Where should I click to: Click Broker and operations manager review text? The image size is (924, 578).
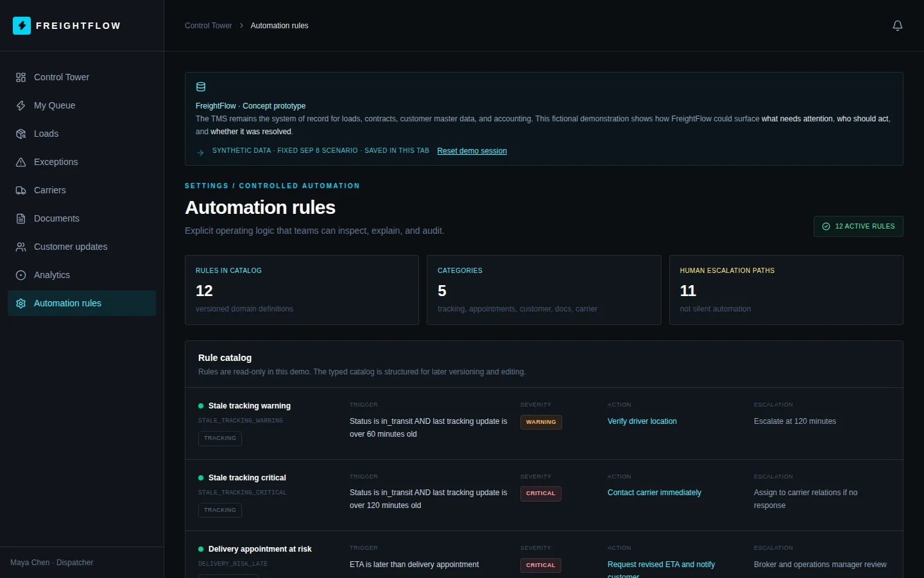click(x=820, y=565)
